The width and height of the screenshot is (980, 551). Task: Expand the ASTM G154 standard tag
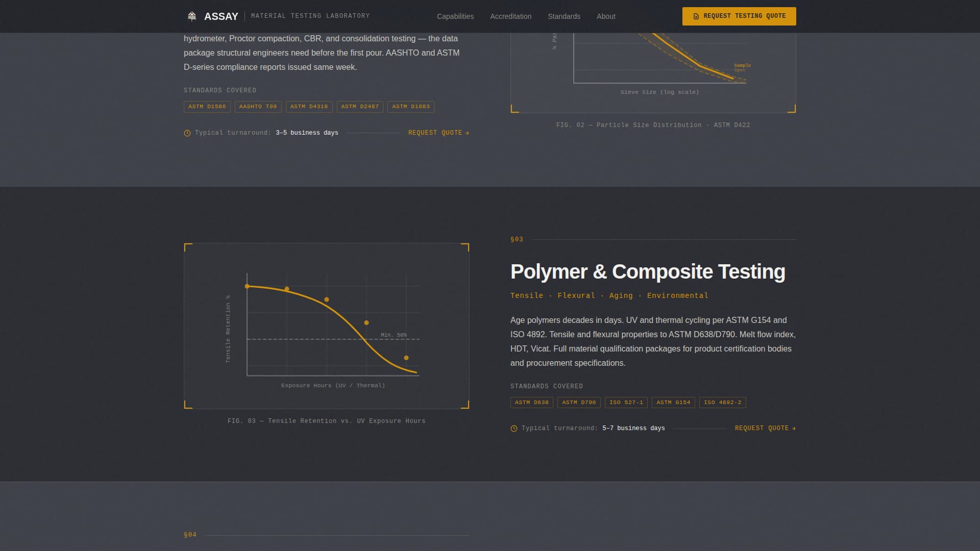(x=673, y=402)
